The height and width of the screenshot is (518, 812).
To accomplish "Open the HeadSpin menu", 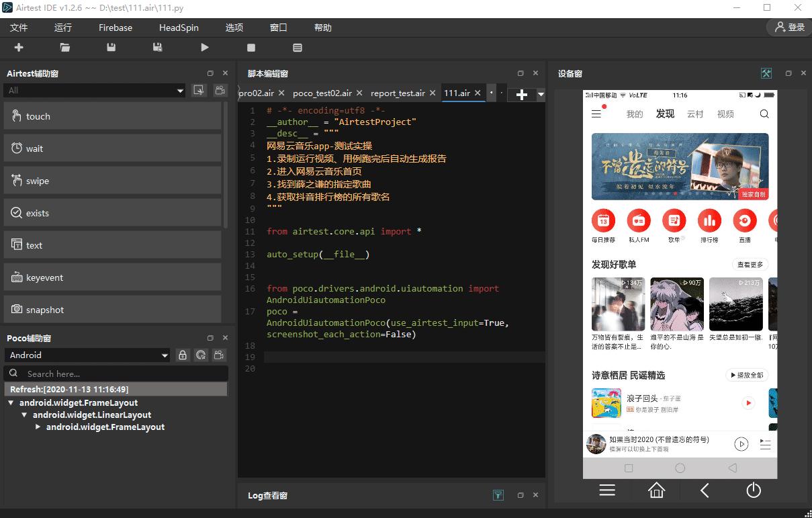I will 179,28.
